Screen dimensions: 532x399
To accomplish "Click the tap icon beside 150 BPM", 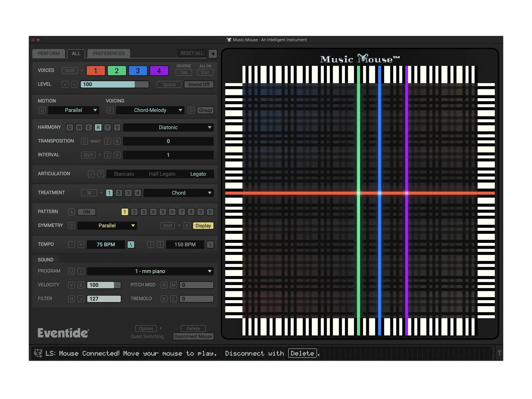I will pyautogui.click(x=210, y=245).
